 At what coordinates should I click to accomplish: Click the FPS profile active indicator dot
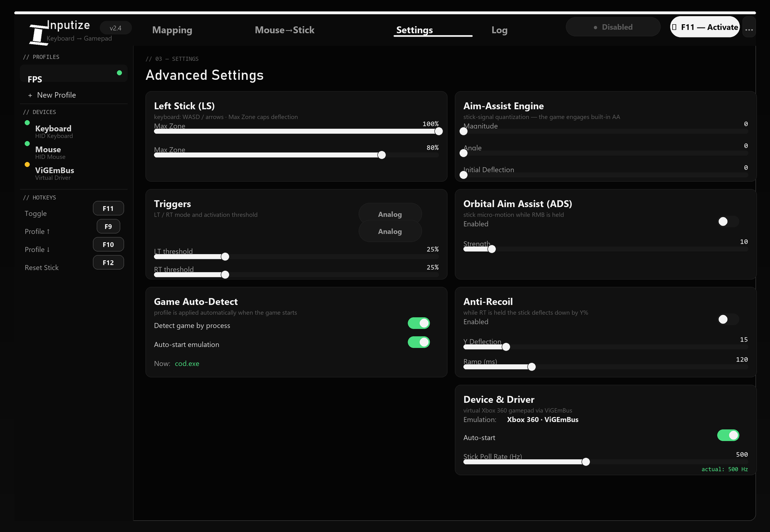click(119, 73)
